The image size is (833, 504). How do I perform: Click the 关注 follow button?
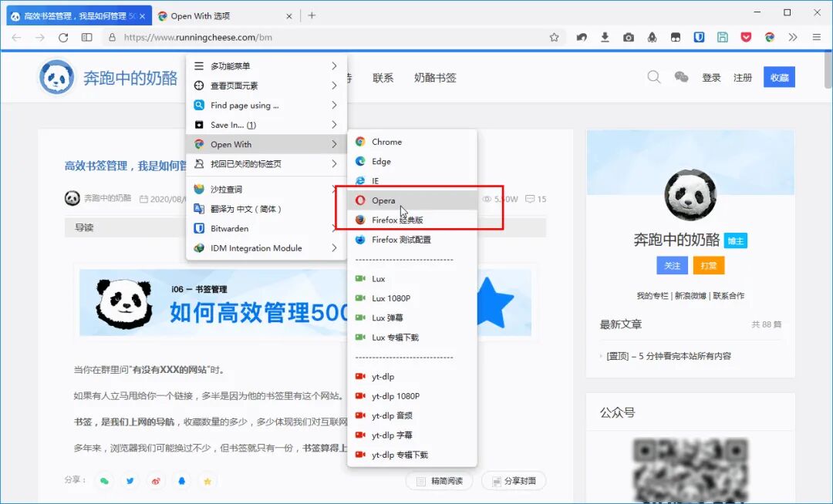[x=672, y=265]
